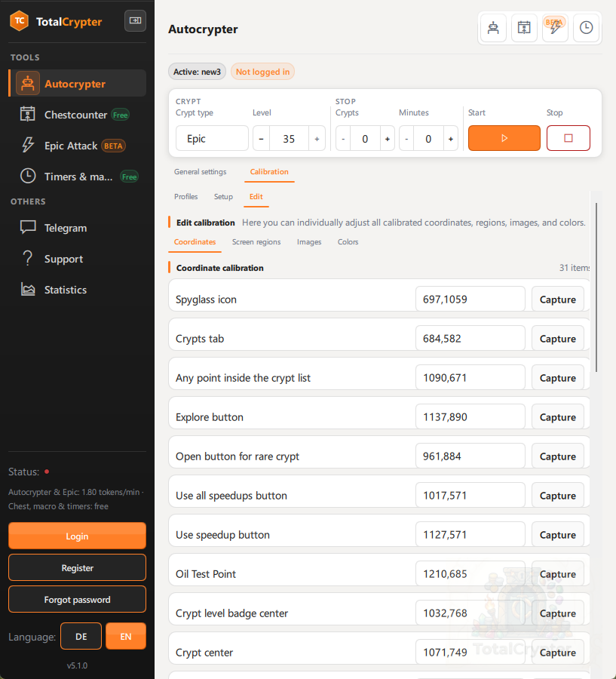The width and height of the screenshot is (616, 679).
Task: Click the 31 items count text
Action: (574, 268)
